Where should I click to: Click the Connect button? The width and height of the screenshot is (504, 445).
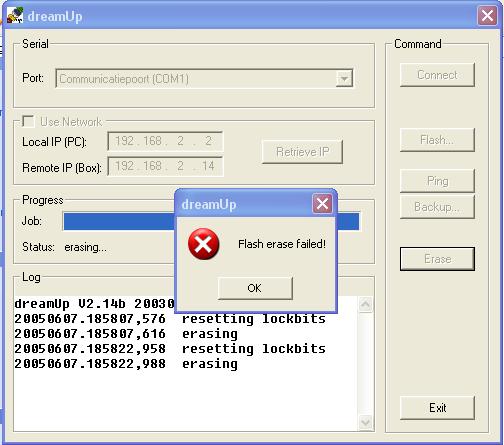point(437,75)
